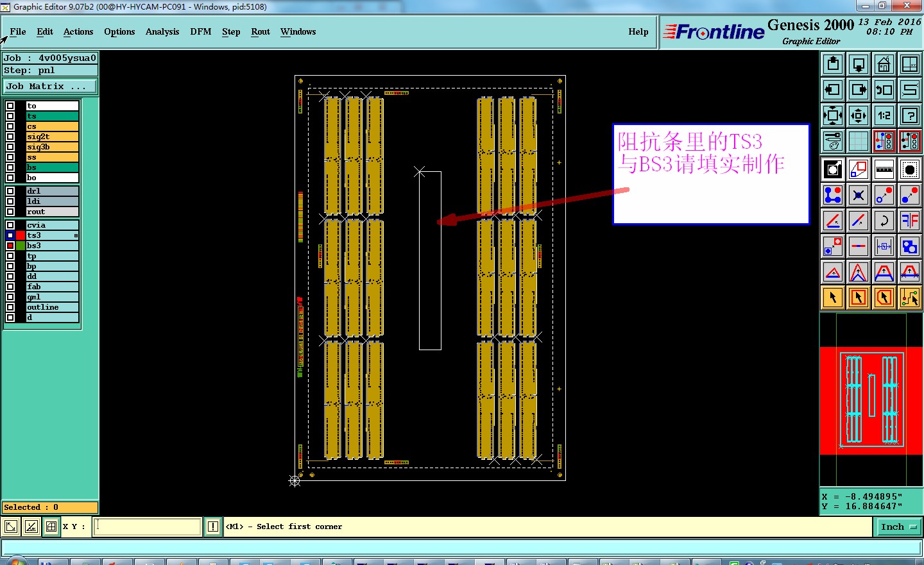Click the octagon pad shape icon
This screenshot has width=924, height=565.
pyautogui.click(x=910, y=169)
